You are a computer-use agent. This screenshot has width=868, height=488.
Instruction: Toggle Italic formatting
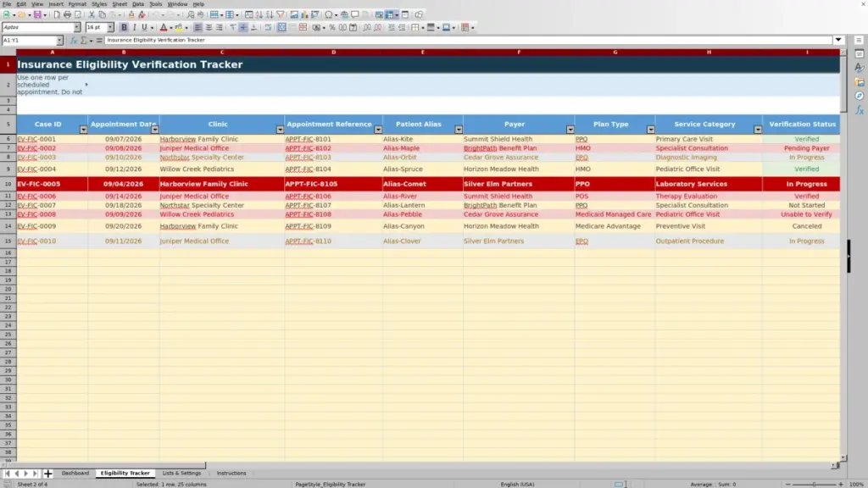point(134,27)
